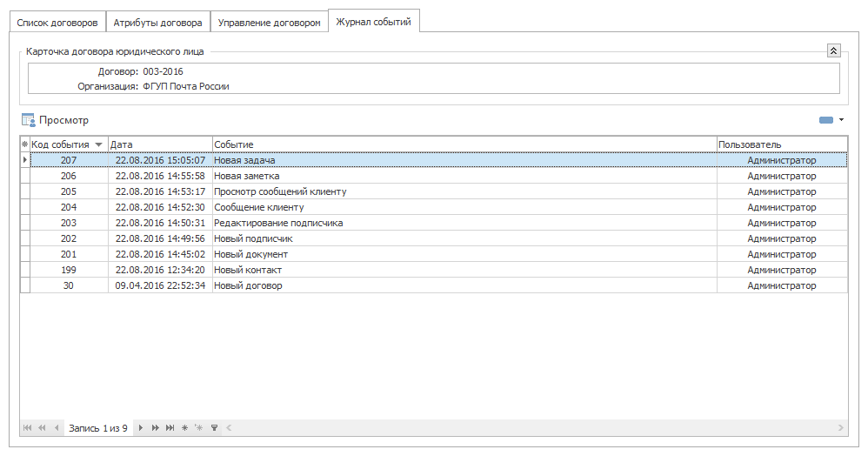The image size is (868, 456).
Task: Open the filter funnel icon in navigator
Action: (214, 428)
